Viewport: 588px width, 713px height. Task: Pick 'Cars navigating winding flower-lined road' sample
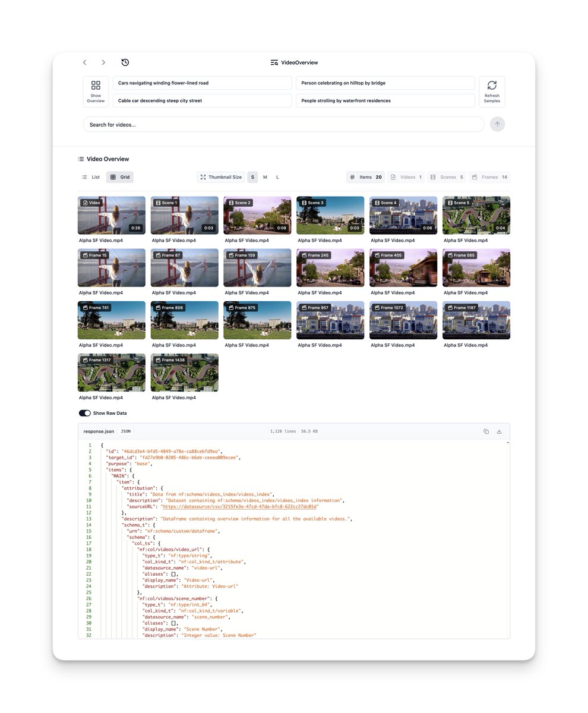tap(202, 83)
